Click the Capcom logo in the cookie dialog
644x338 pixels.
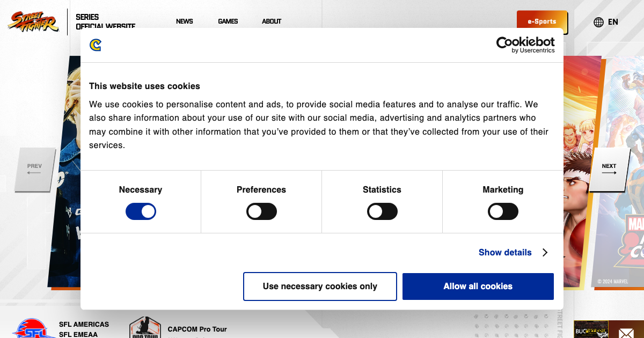(96, 45)
